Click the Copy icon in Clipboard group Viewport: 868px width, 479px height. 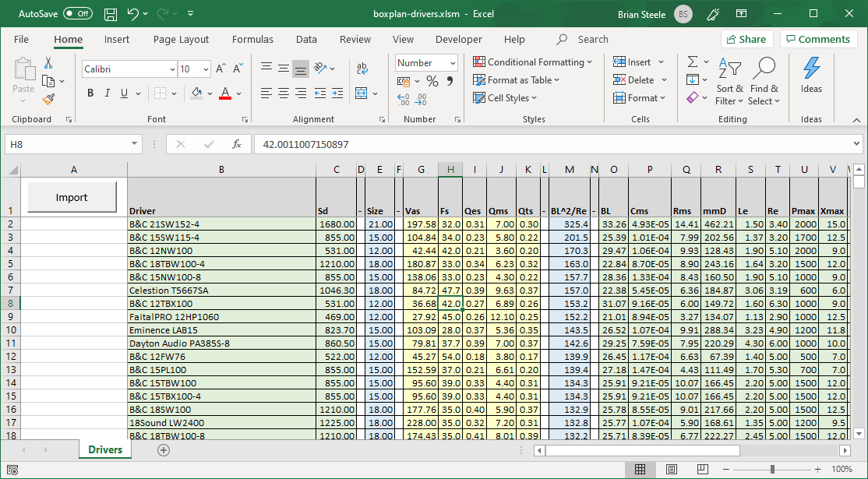[x=48, y=81]
